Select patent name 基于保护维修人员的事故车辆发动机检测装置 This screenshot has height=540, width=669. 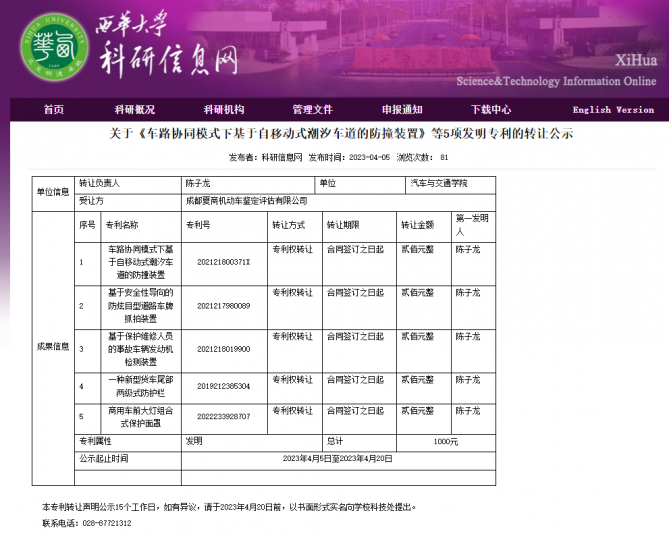140,349
